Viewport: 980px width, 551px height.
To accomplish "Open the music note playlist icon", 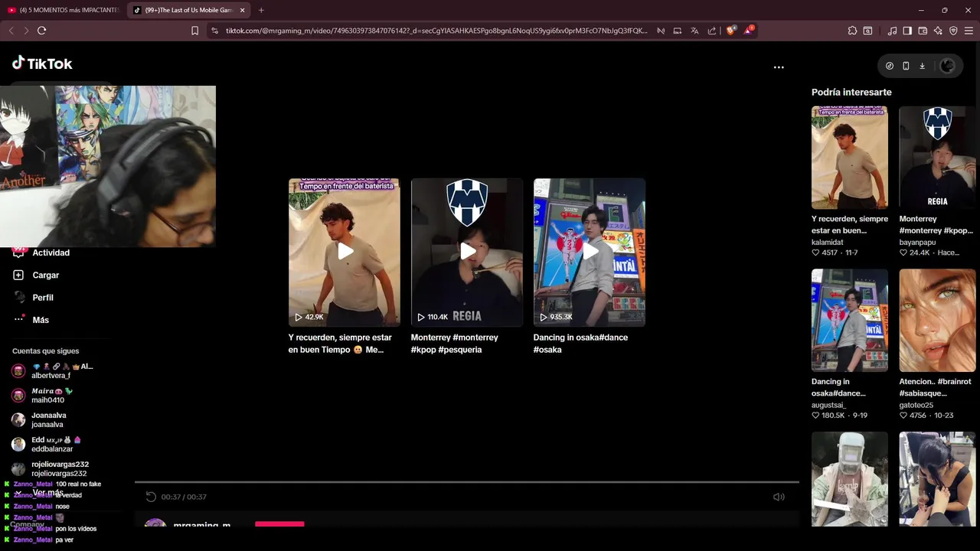I will click(x=892, y=31).
